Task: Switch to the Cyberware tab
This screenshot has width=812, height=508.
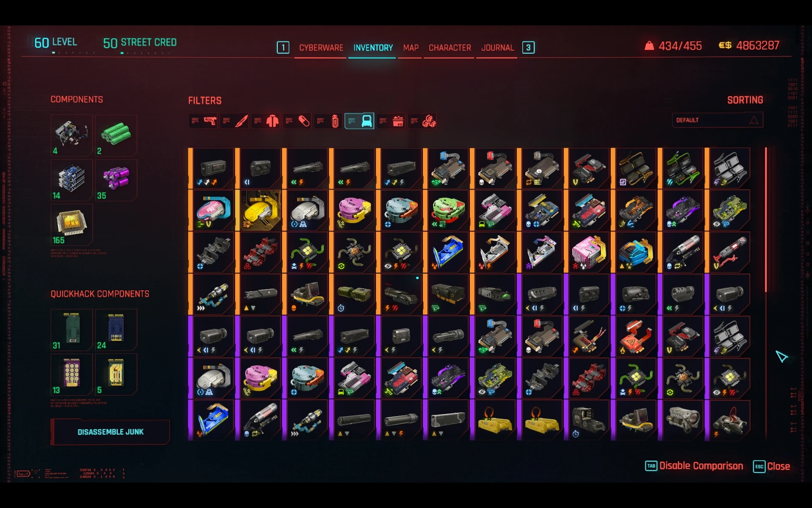Action: click(321, 48)
